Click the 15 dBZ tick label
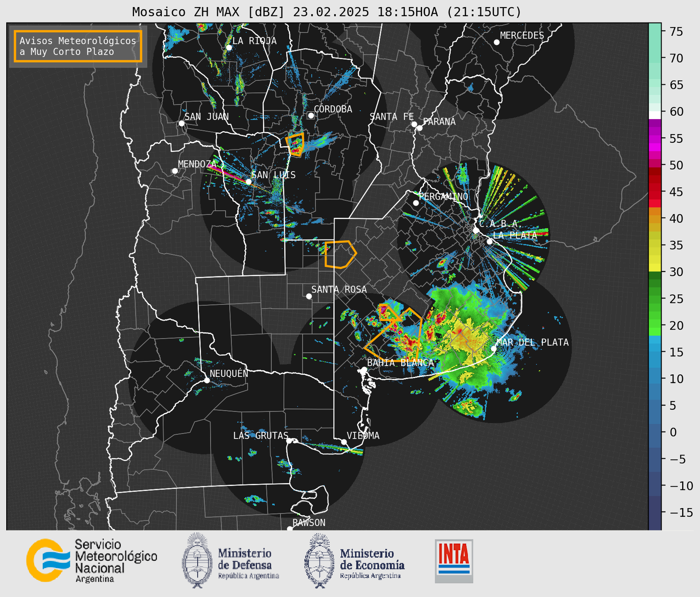The image size is (700, 597). 676,352
